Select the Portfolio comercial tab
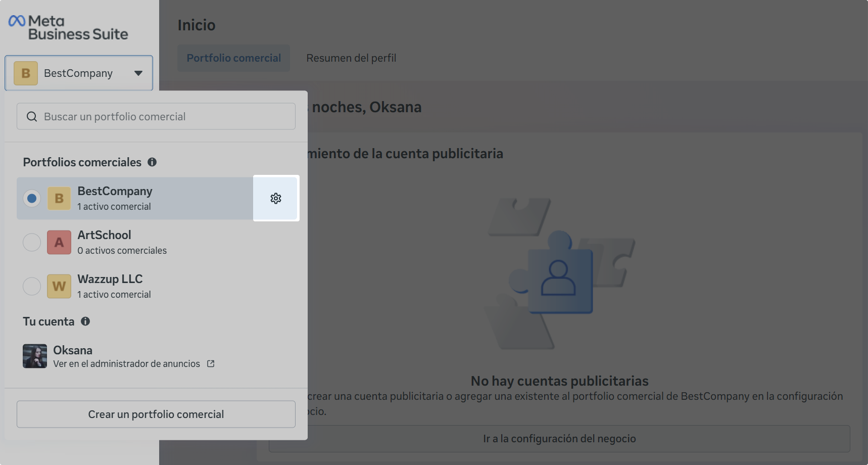The image size is (868, 465). click(x=233, y=58)
